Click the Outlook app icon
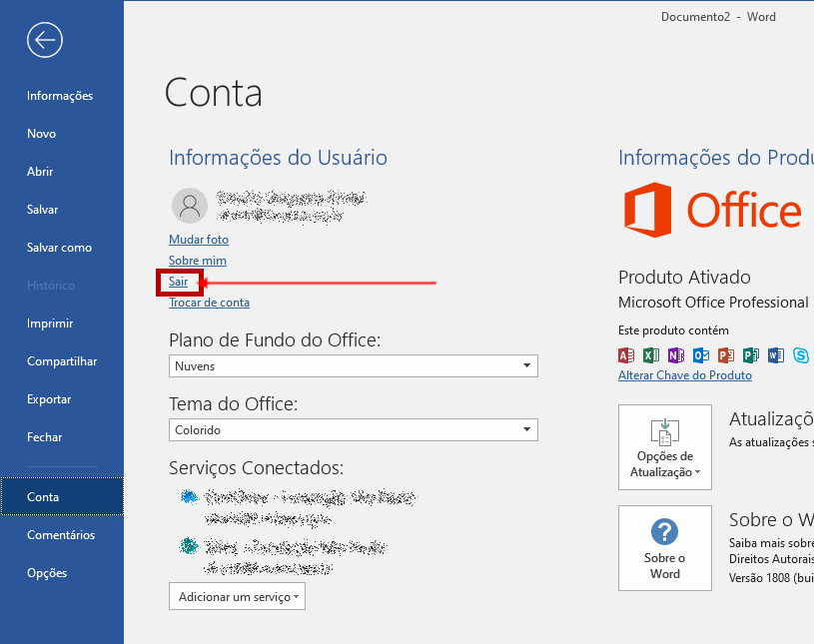Viewport: 814px width, 644px height. [701, 355]
